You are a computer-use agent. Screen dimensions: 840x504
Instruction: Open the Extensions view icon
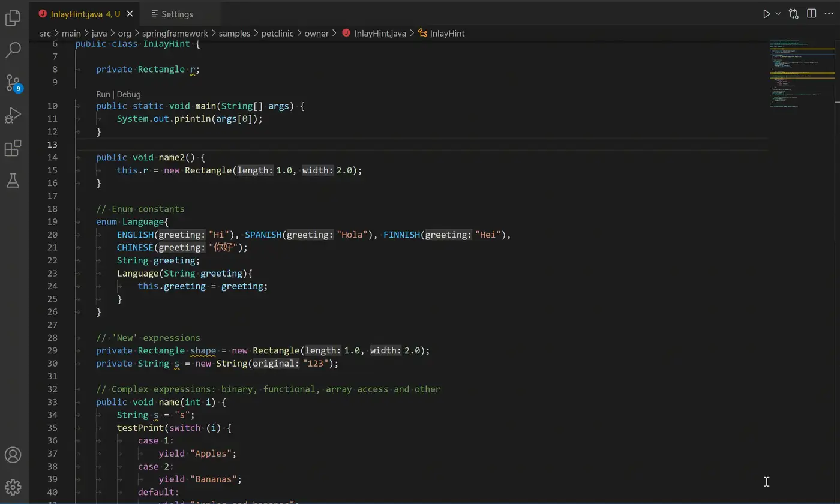pyautogui.click(x=13, y=148)
